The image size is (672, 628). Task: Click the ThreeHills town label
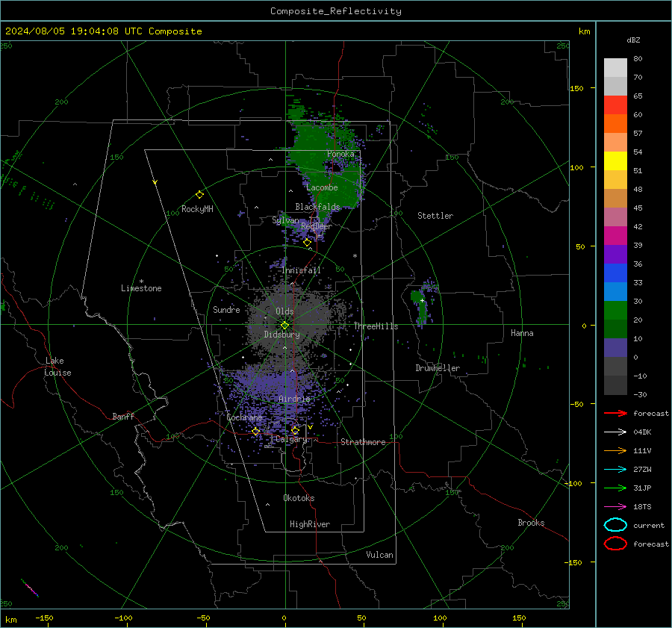tap(376, 326)
